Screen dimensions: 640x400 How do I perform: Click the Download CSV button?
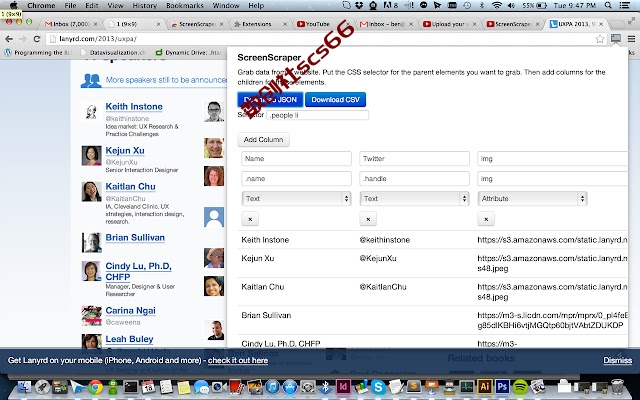pyautogui.click(x=336, y=100)
